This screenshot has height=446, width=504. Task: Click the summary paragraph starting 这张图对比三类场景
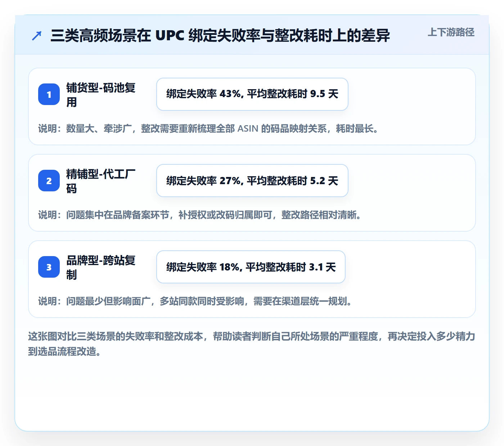[x=252, y=344]
